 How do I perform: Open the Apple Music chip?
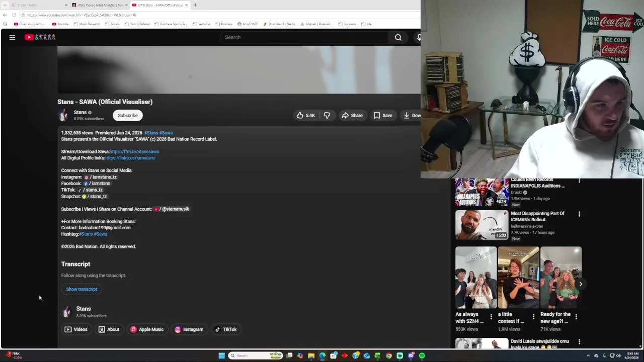[x=147, y=329]
